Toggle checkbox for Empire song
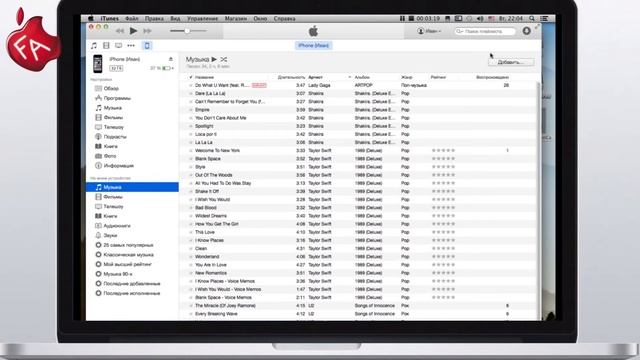 click(191, 110)
